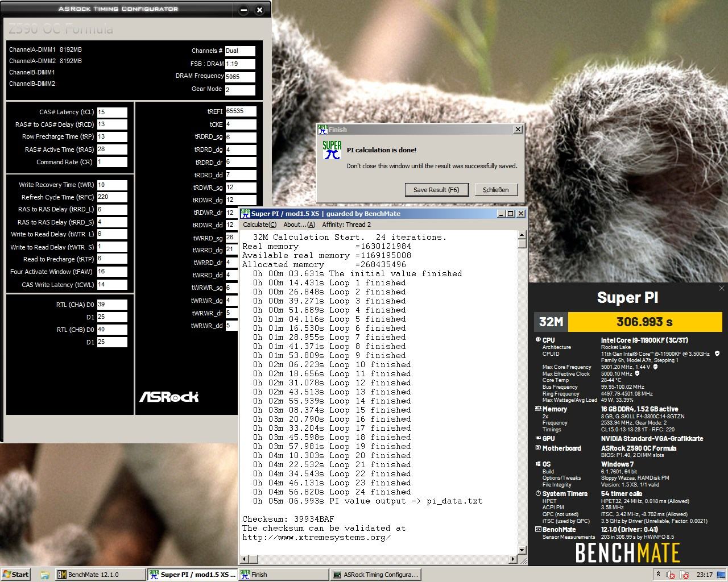Screen dimensions: 728x582
Task: Click the 'Checksum: 39934BAF' line
Action: 288,519
